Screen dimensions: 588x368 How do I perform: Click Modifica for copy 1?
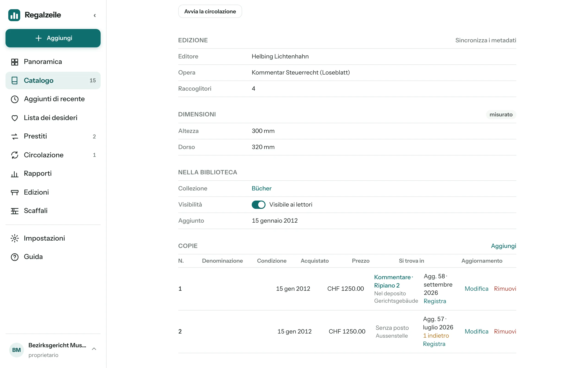pos(476,289)
